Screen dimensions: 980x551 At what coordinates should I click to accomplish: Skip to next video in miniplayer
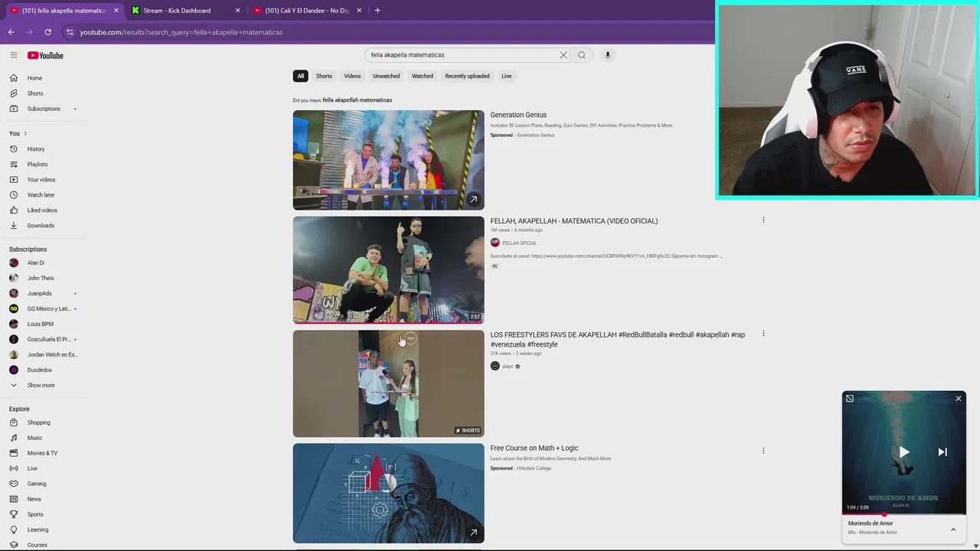coord(942,452)
